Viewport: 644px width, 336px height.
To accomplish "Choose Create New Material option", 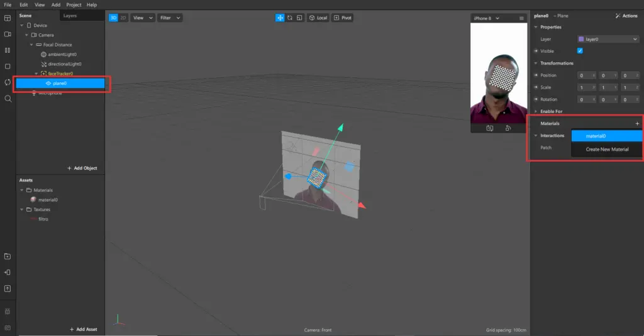I will (607, 149).
